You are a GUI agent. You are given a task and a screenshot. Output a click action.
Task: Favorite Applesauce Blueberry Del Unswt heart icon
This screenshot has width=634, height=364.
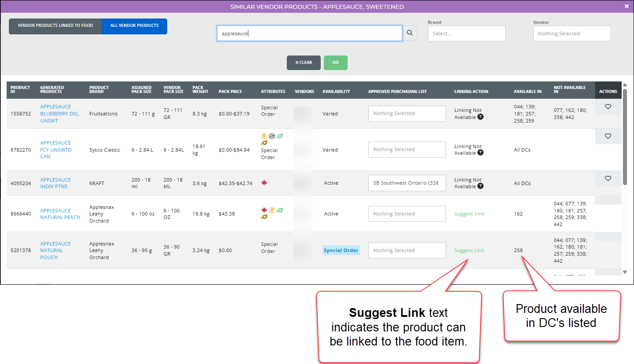(608, 107)
